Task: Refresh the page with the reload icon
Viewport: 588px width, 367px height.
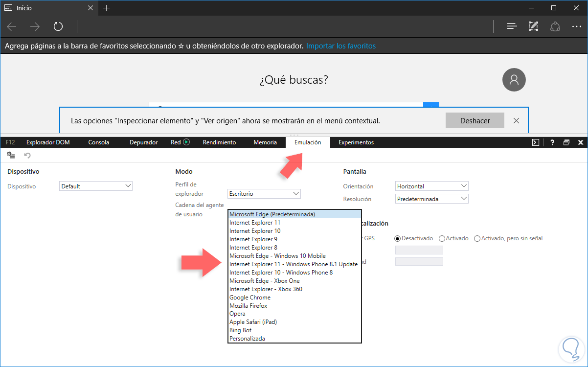Action: (x=58, y=26)
